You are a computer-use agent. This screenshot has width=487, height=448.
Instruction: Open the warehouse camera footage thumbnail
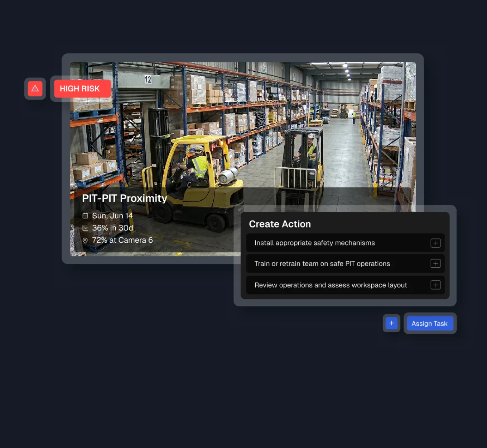tap(243, 159)
